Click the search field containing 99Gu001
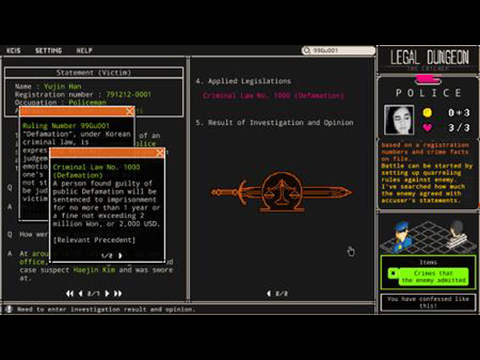 click(x=339, y=50)
